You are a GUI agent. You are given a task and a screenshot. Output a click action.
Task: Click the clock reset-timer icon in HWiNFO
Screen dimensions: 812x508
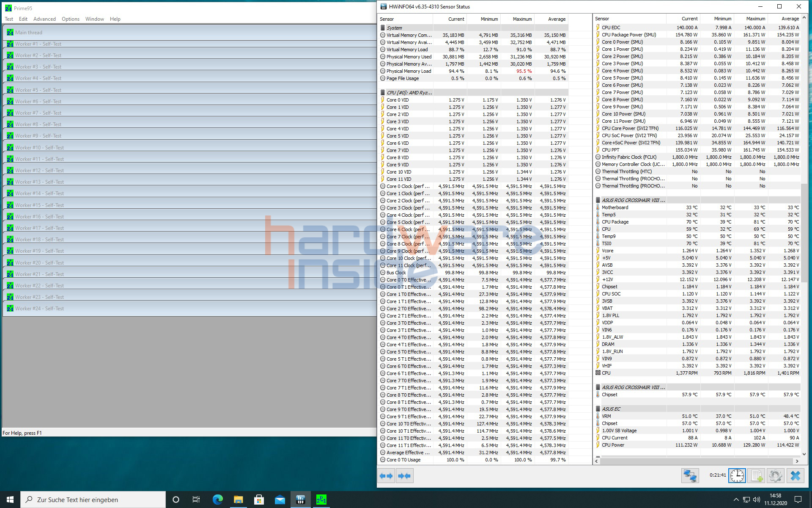tap(737, 476)
